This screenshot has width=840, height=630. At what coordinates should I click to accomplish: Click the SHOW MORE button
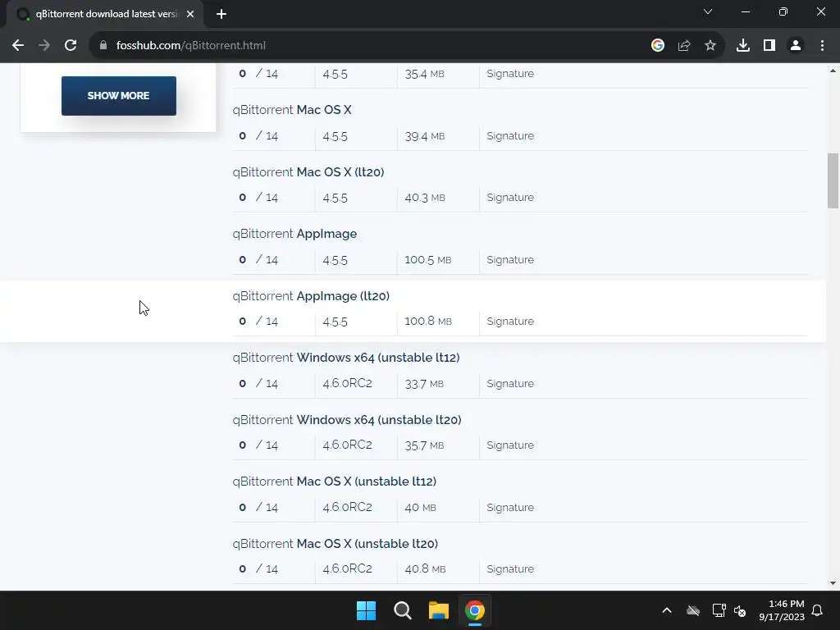[x=119, y=96]
